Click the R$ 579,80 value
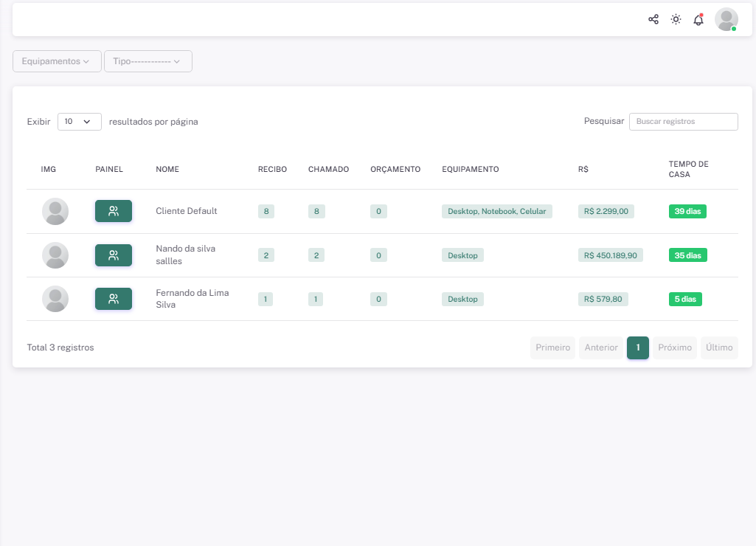The width and height of the screenshot is (756, 546). (x=603, y=299)
